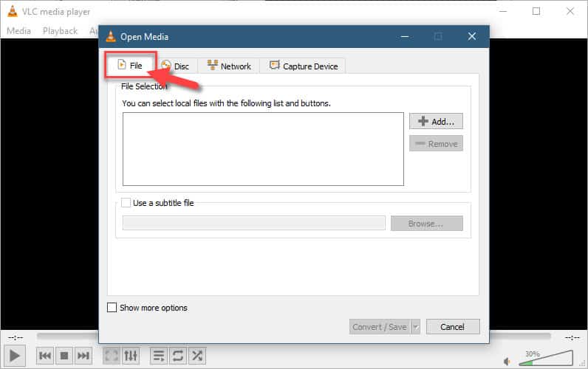Screen dimensions: 588x369
Task: Cancel the Open Media dialog
Action: [453, 327]
